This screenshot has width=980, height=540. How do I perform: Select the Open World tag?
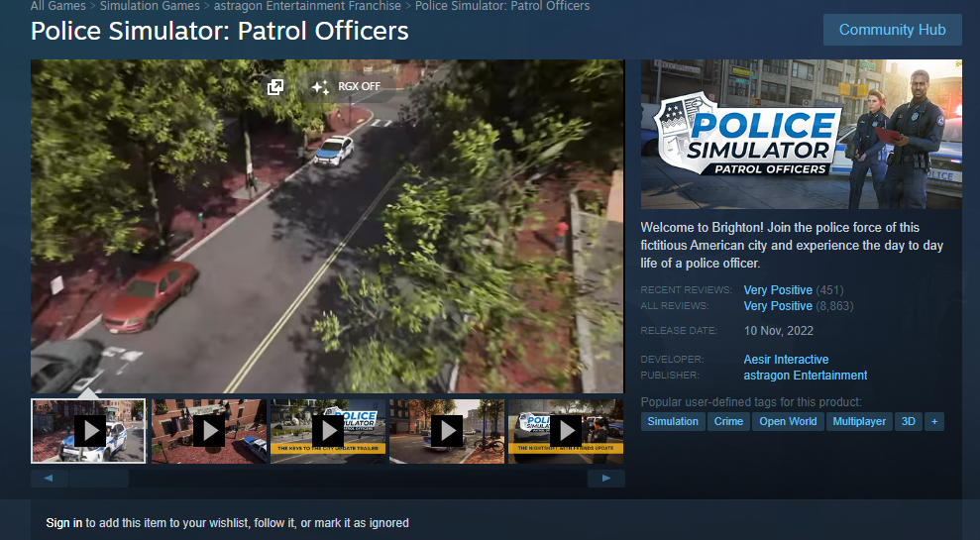788,421
